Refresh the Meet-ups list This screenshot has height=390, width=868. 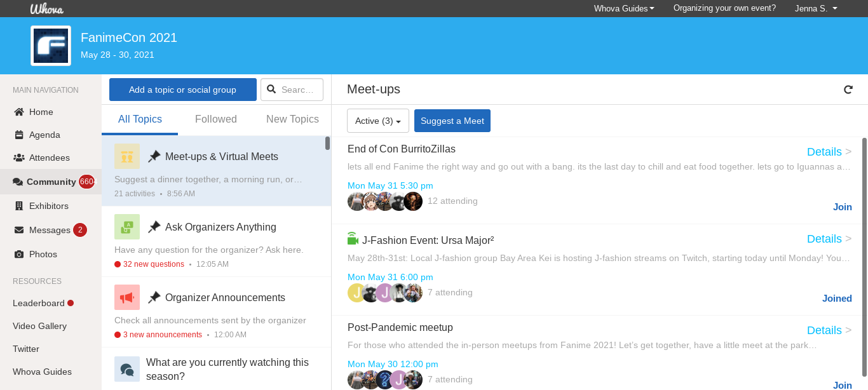848,90
